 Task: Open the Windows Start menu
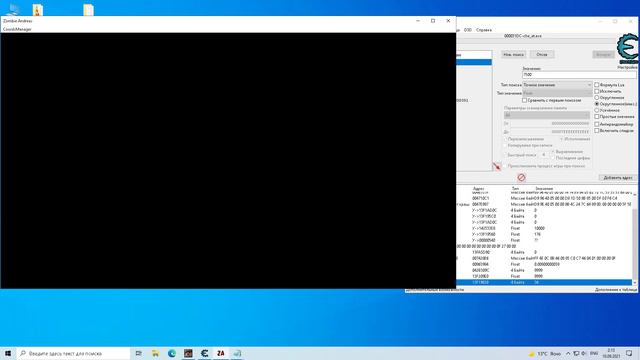[8, 353]
